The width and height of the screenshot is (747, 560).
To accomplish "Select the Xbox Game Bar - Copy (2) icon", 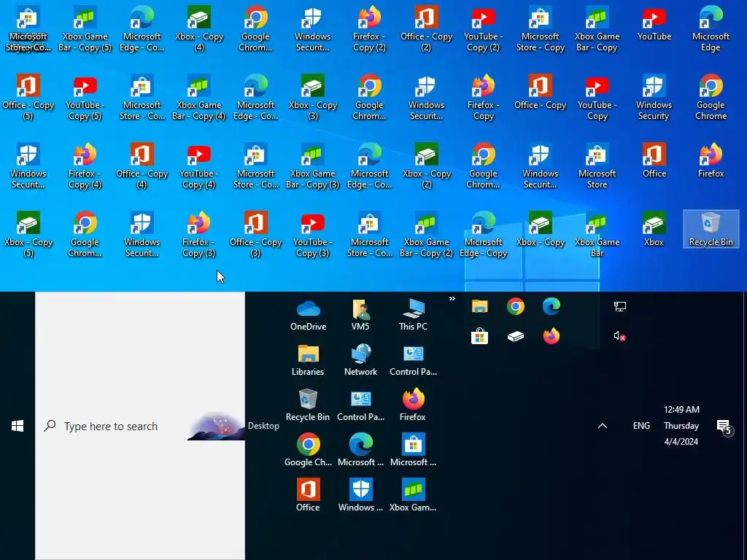I will tap(426, 236).
